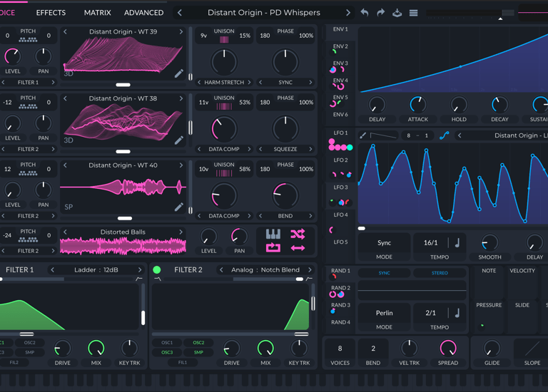Image resolution: width=548 pixels, height=392 pixels.
Task: Click the Distorted Balls sample name
Action: [x=123, y=232]
